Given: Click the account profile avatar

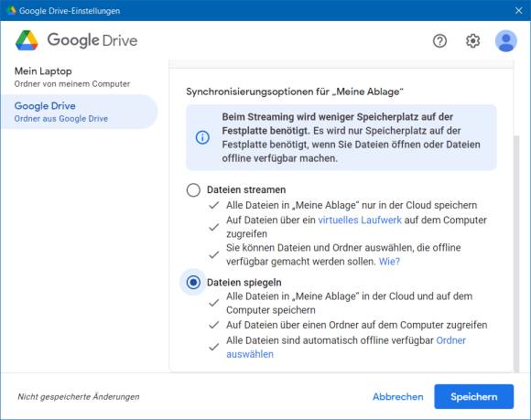Looking at the screenshot, I should coord(506,41).
